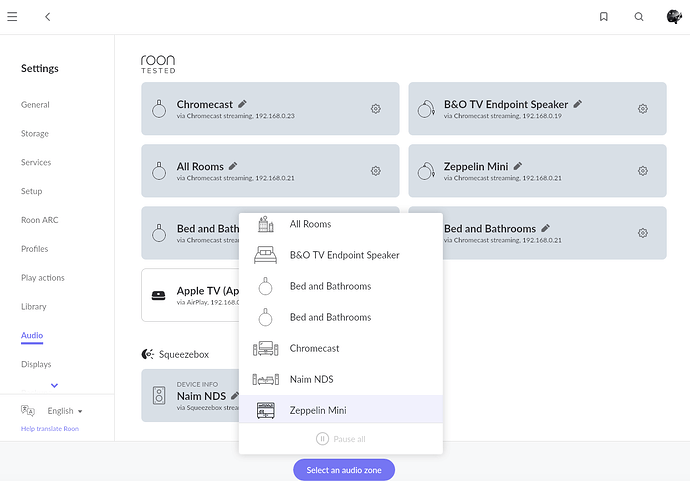The width and height of the screenshot is (690, 481).
Task: Click the Zeppelin Mini zone icon in popup
Action: [266, 410]
